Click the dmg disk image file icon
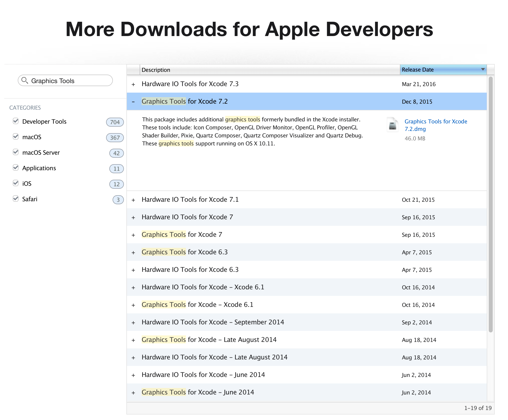 (x=392, y=125)
